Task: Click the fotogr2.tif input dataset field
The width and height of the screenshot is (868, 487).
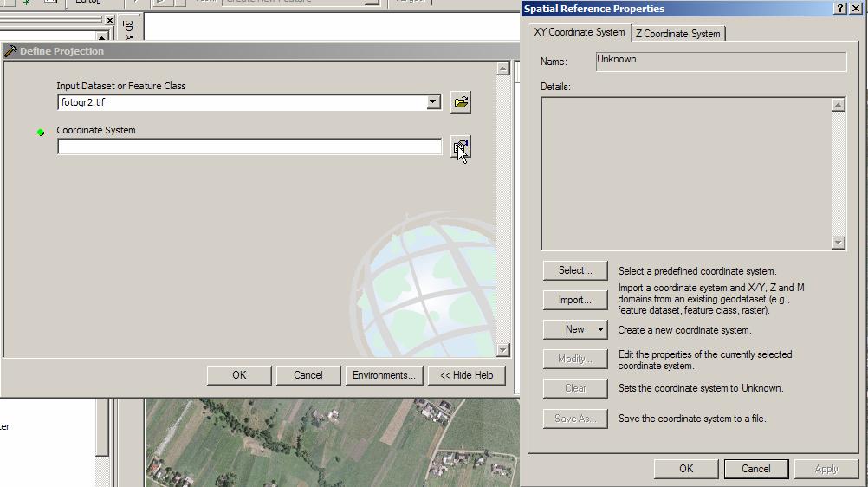Action: [243, 102]
